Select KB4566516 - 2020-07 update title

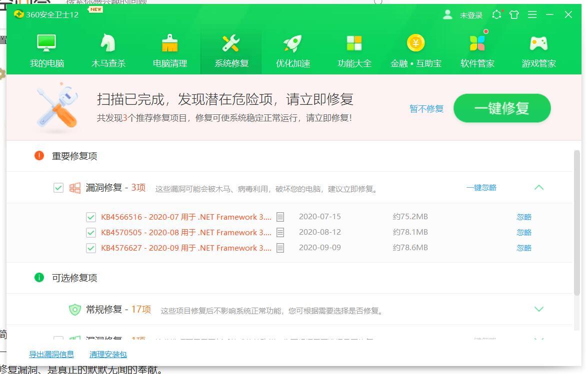coord(186,217)
